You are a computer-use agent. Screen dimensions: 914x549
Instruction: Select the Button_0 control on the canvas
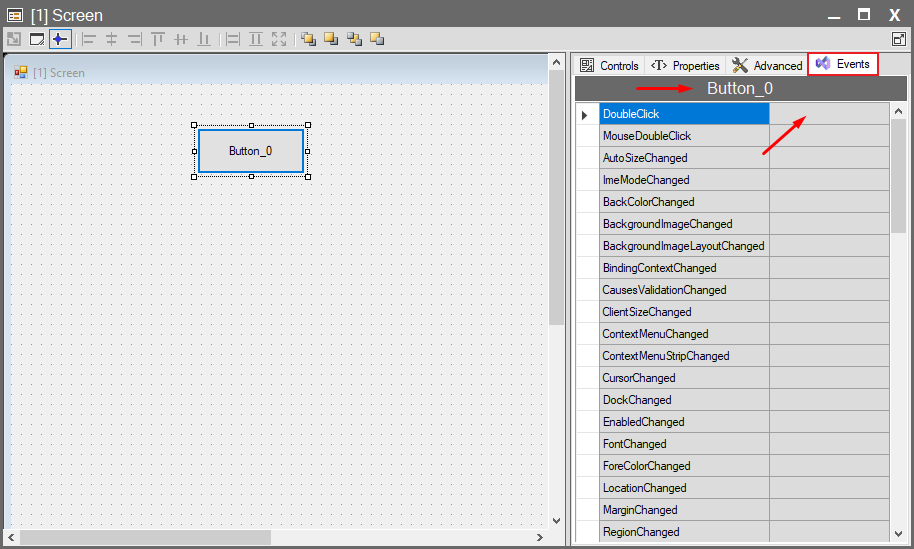tap(251, 151)
